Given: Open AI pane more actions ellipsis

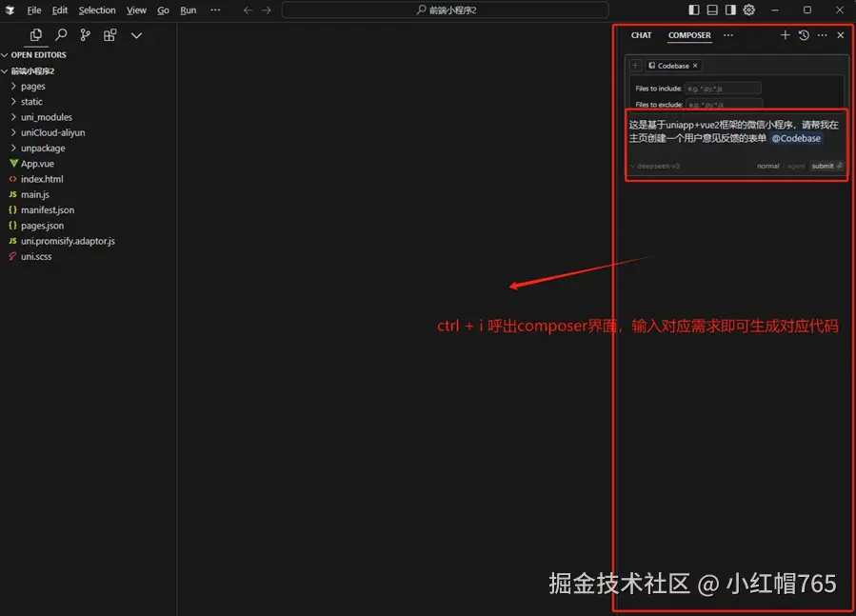Looking at the screenshot, I should click(x=822, y=35).
